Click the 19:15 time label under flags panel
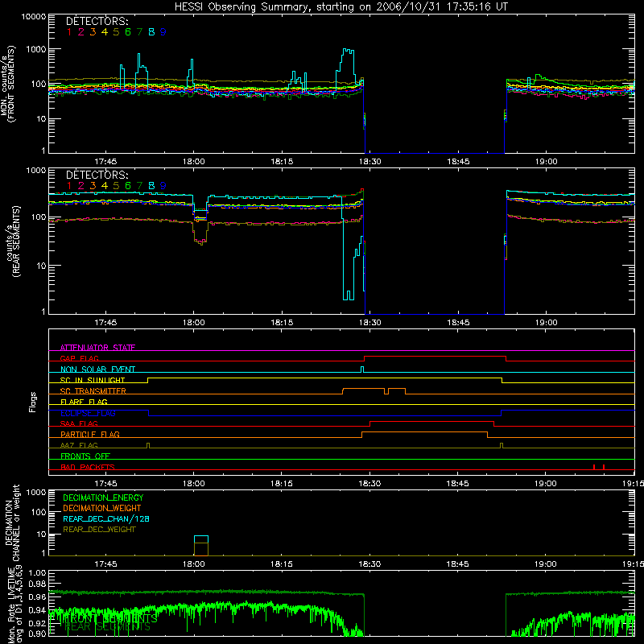644x644 pixels. 633,484
